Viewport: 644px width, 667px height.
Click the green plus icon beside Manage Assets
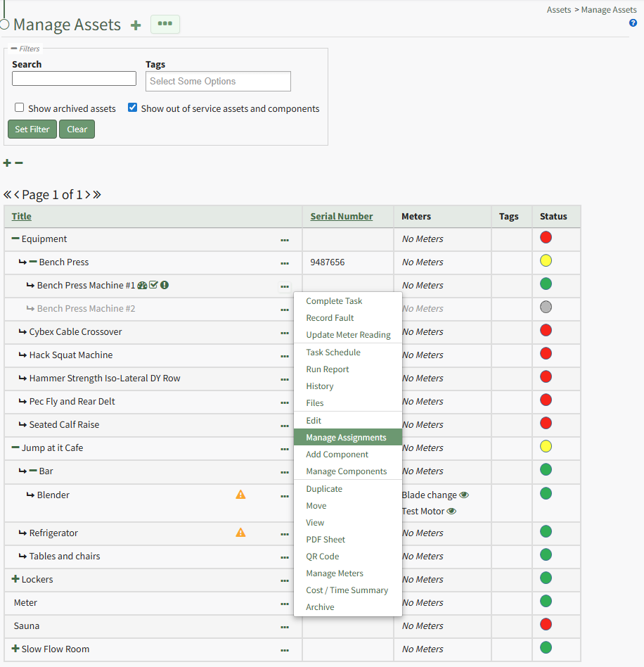pyautogui.click(x=136, y=25)
